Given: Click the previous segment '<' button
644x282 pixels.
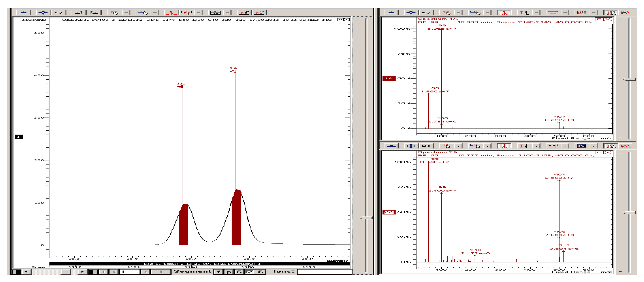Looking at the screenshot, I should tap(114, 272).
